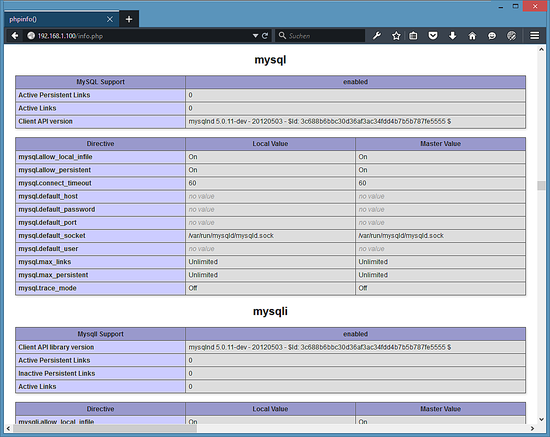Click the mysql section heading
Viewport: 550px width, 437px height.
(270, 60)
